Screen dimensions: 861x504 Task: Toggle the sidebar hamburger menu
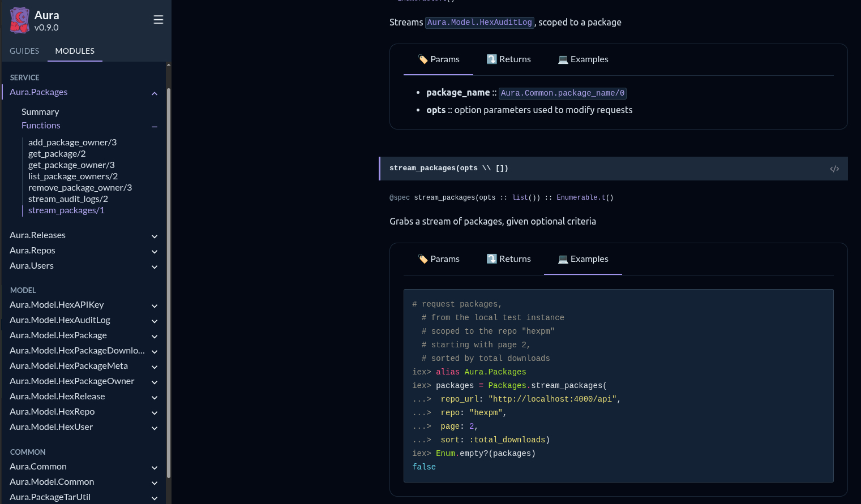[x=159, y=20]
